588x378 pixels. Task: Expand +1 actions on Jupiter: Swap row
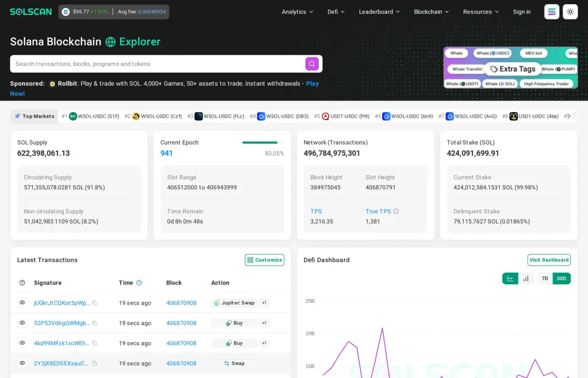[264, 303]
